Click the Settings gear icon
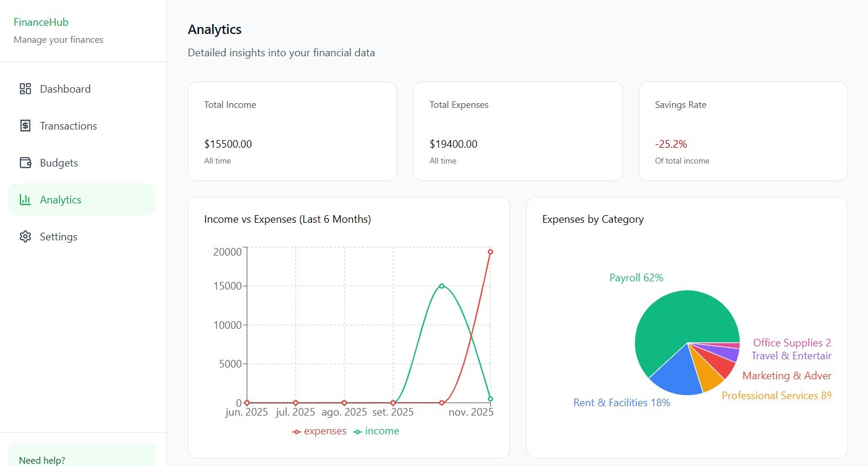Image resolution: width=868 pixels, height=466 pixels. pyautogui.click(x=25, y=237)
